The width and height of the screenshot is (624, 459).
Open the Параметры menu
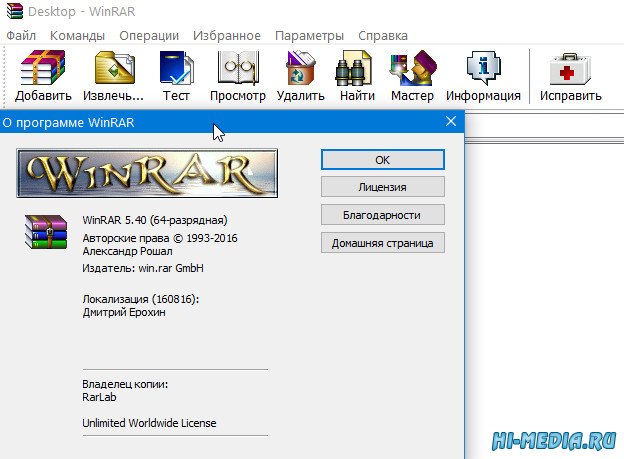tap(309, 35)
